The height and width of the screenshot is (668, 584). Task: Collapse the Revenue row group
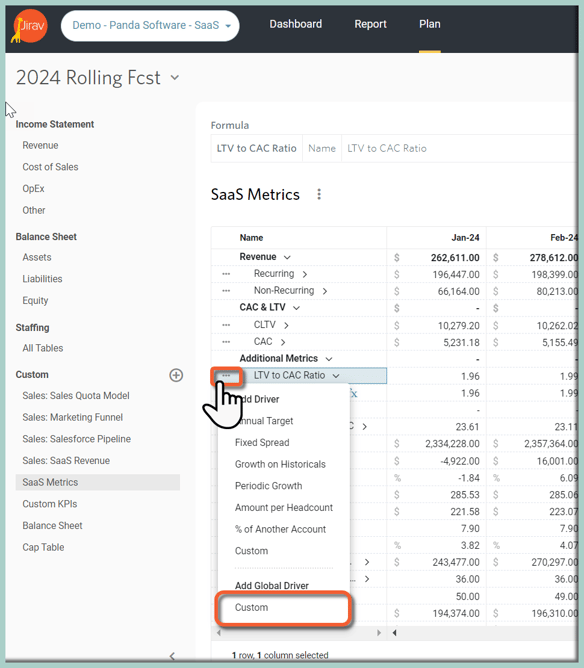[287, 257]
